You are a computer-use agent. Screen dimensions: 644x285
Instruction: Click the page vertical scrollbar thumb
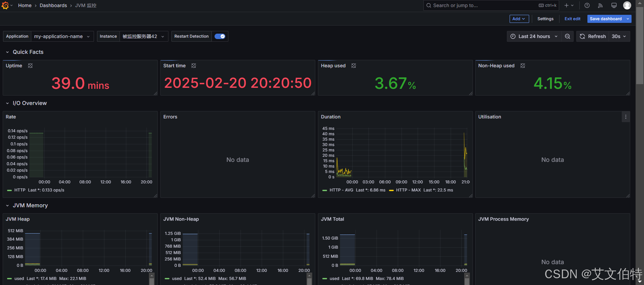pos(640,45)
